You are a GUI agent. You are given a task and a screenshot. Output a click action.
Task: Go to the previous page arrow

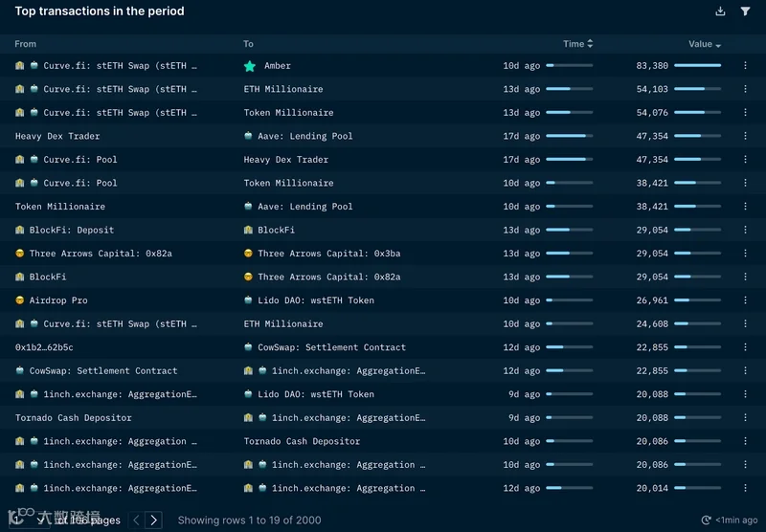(136, 521)
